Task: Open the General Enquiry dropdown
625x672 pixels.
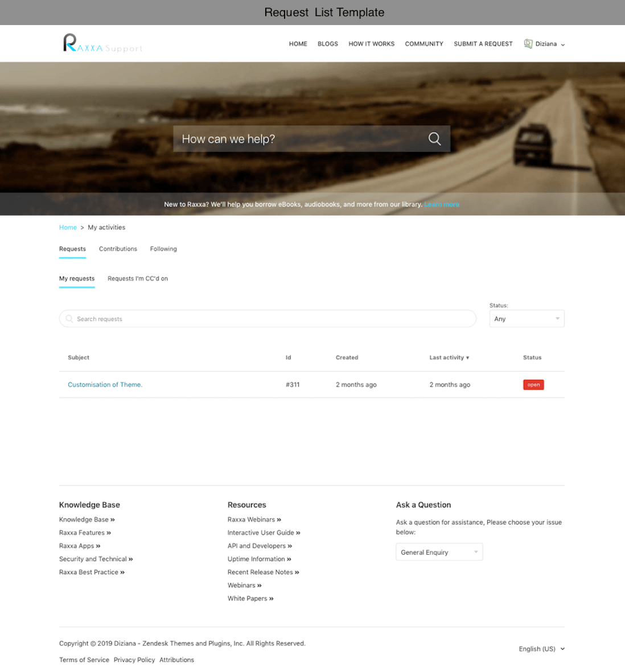Action: click(x=439, y=552)
